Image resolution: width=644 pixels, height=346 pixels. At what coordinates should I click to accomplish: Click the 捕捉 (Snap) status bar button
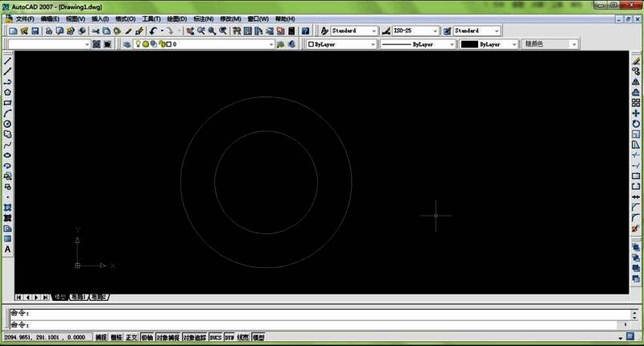pos(101,337)
